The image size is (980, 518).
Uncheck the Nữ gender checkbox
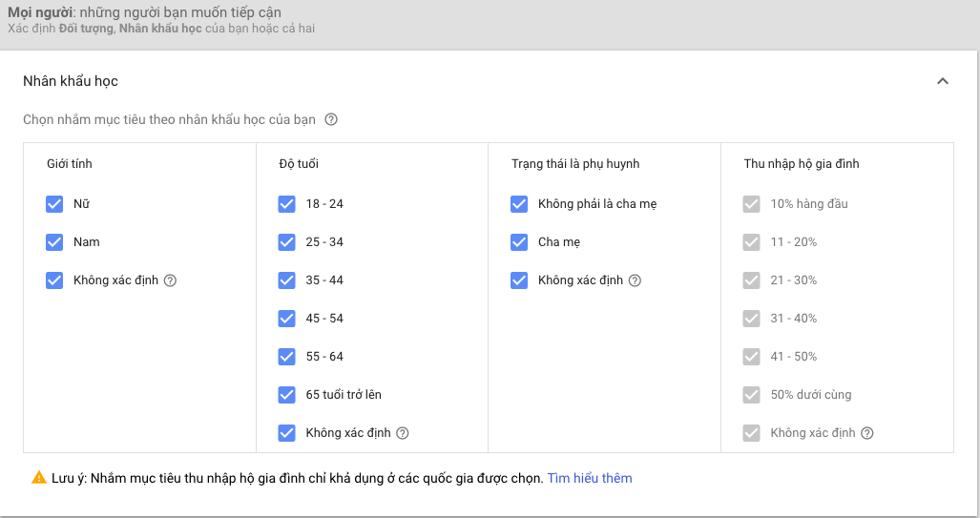point(54,204)
